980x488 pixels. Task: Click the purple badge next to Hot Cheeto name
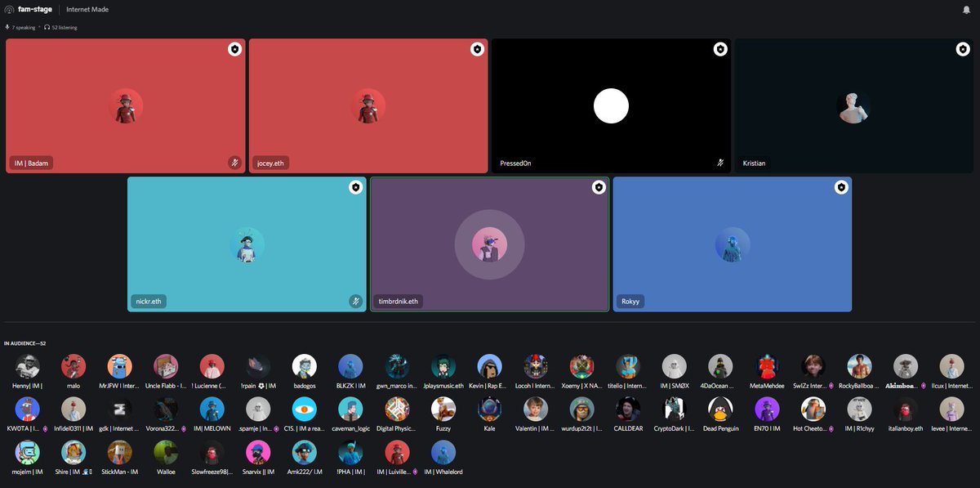pos(832,428)
